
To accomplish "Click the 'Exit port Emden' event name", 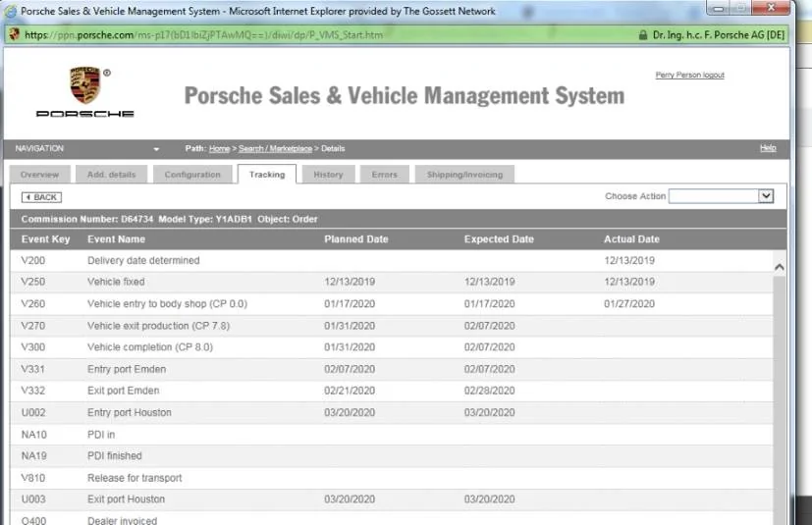I will 124,391.
